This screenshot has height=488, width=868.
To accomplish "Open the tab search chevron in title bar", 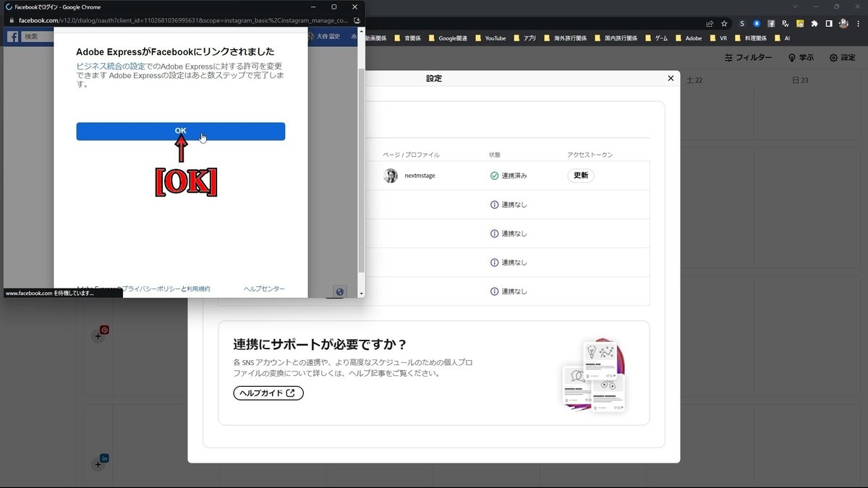I will [796, 7].
